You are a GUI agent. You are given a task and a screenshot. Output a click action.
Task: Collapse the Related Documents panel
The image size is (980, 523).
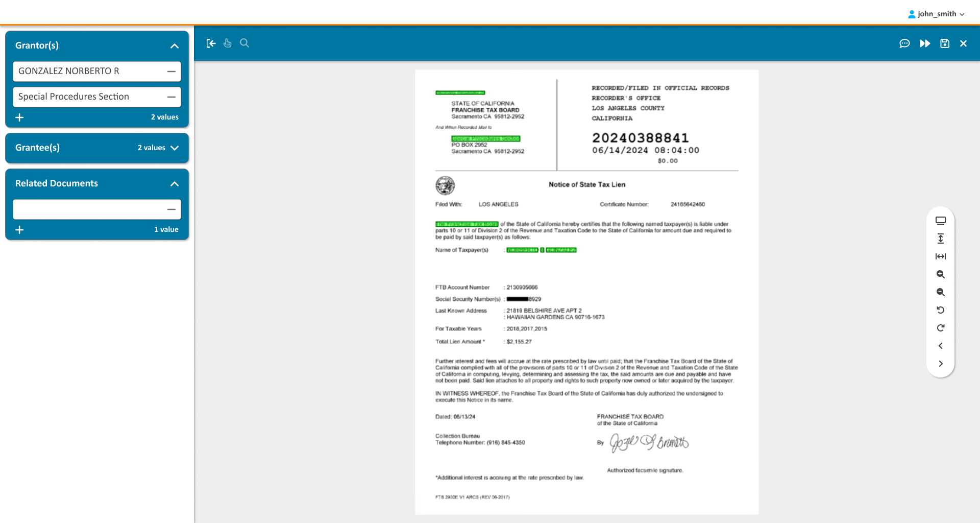pyautogui.click(x=175, y=184)
